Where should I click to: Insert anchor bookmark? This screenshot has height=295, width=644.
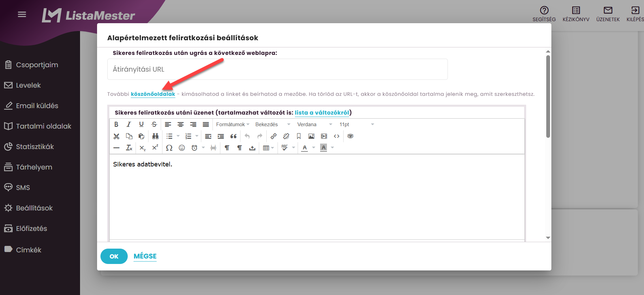[299, 136]
